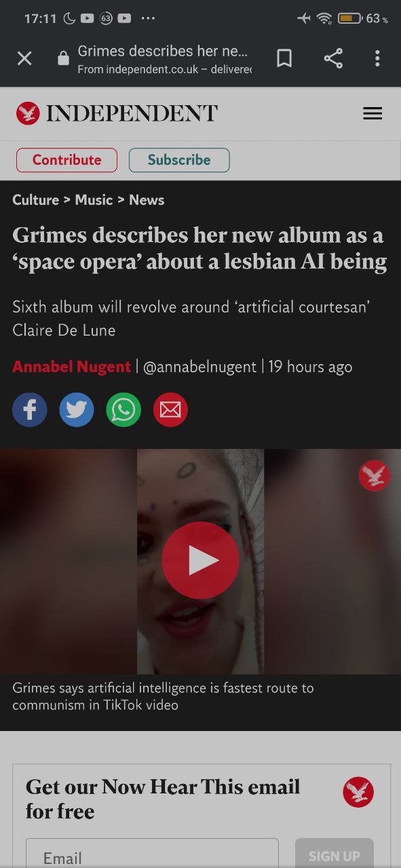Open the Music breadcrumb link

94,200
